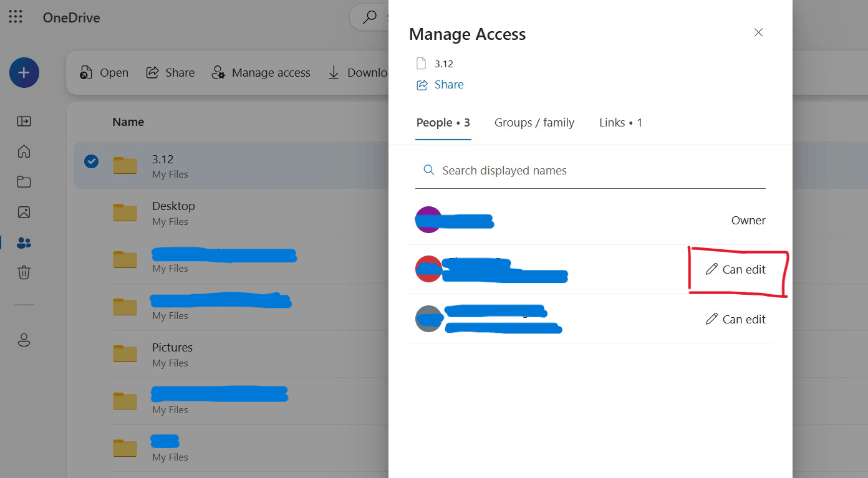
Task: Open the Microsoft 365 app launcher grid
Action: (x=16, y=17)
